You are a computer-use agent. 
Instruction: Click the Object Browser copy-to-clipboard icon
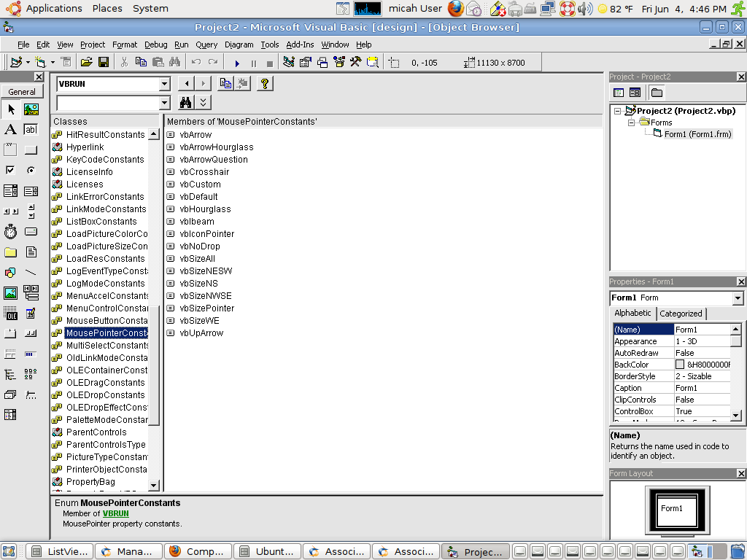225,83
